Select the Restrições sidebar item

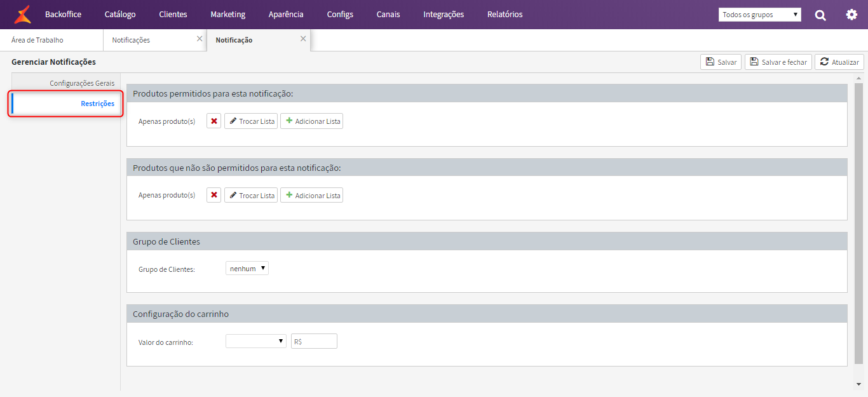point(66,104)
